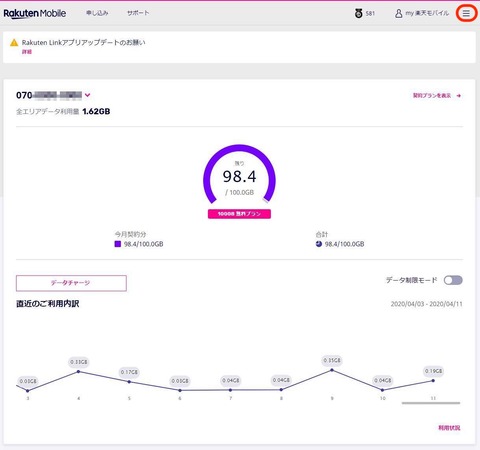480x450 pixels.
Task: Click the my 楽天モバイル user icon
Action: click(x=398, y=13)
